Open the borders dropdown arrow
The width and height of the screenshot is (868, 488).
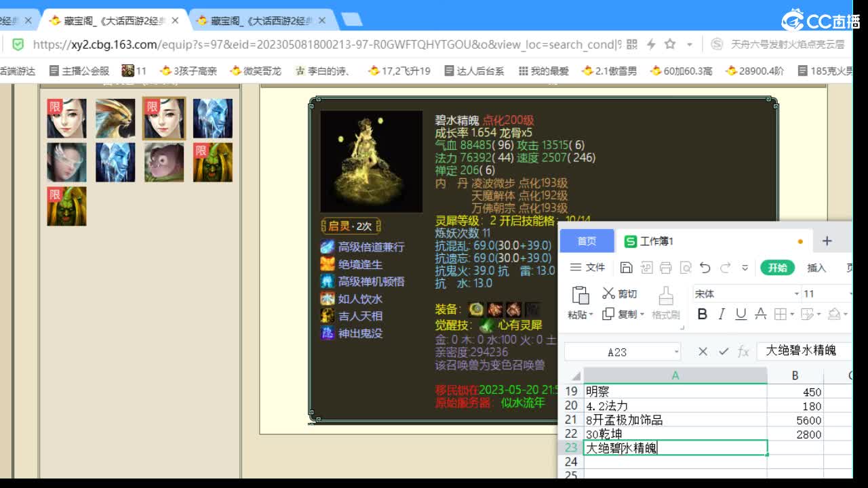click(x=792, y=314)
